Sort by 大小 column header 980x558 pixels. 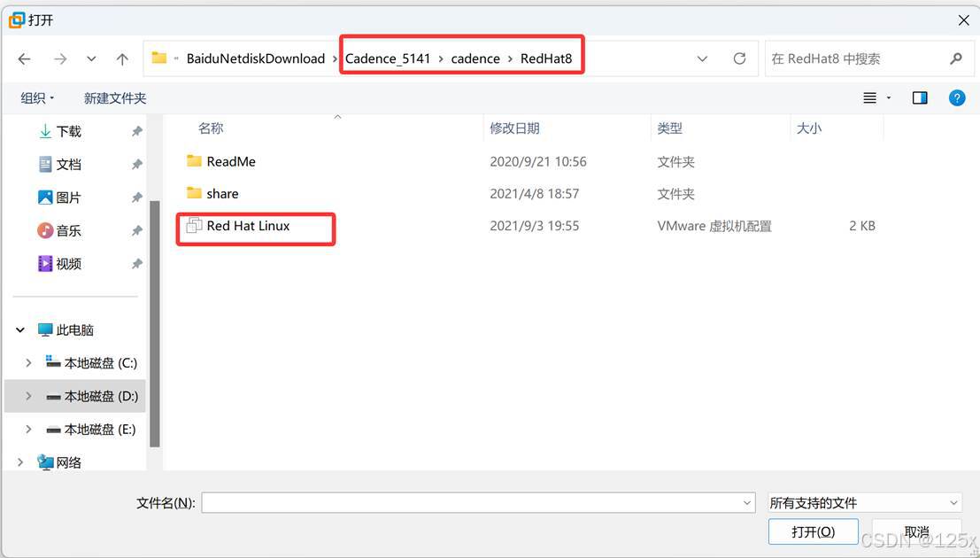[x=809, y=128]
